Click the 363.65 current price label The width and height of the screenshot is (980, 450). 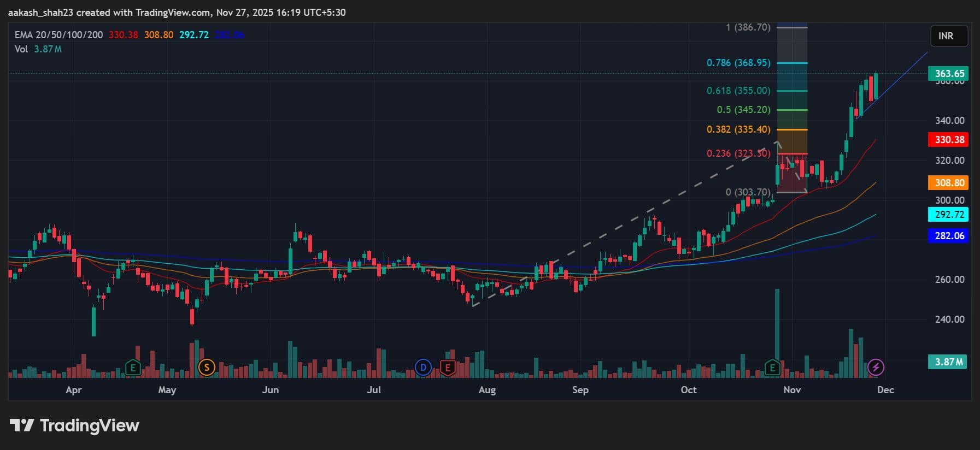click(949, 74)
